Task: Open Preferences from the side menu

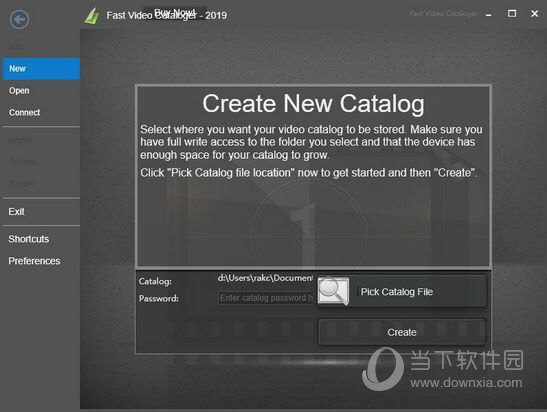Action: [41, 261]
